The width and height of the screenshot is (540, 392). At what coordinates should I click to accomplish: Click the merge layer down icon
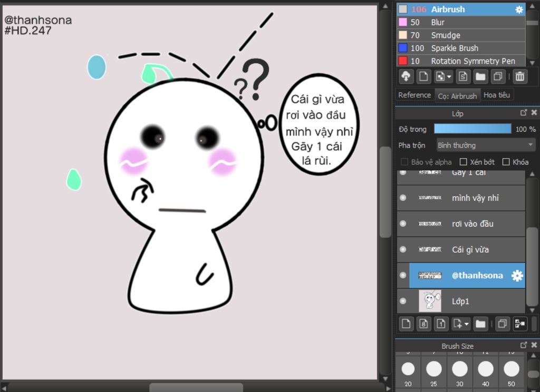click(x=519, y=324)
